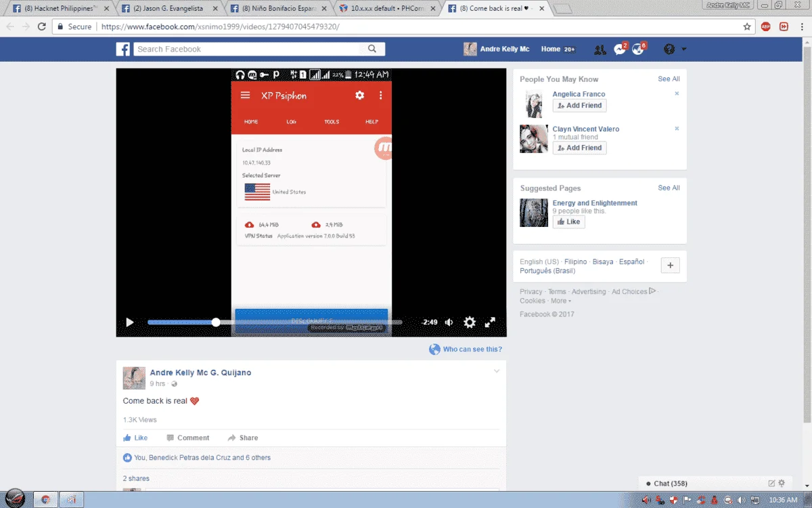Expand the 'More' footer dropdown
812x508 pixels.
(x=561, y=301)
